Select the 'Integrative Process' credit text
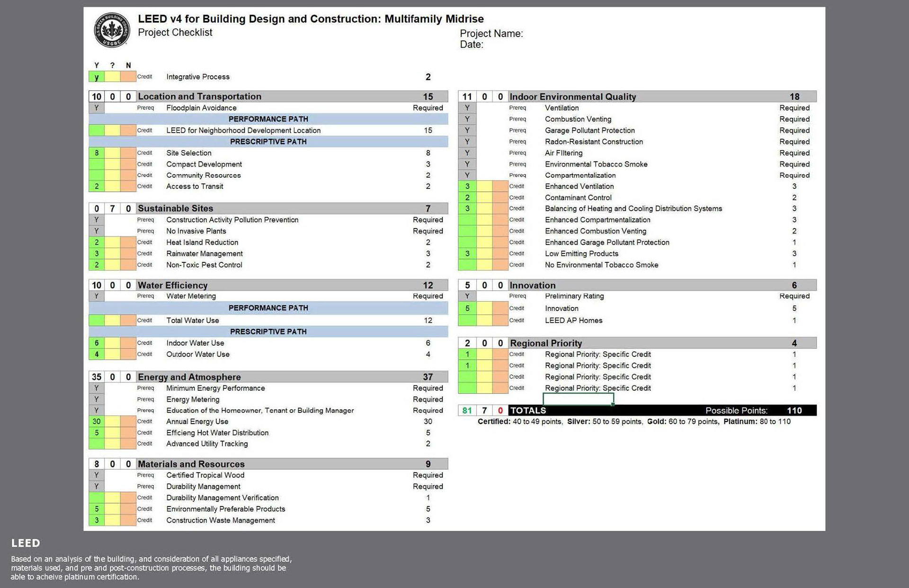The image size is (909, 588). pos(198,77)
